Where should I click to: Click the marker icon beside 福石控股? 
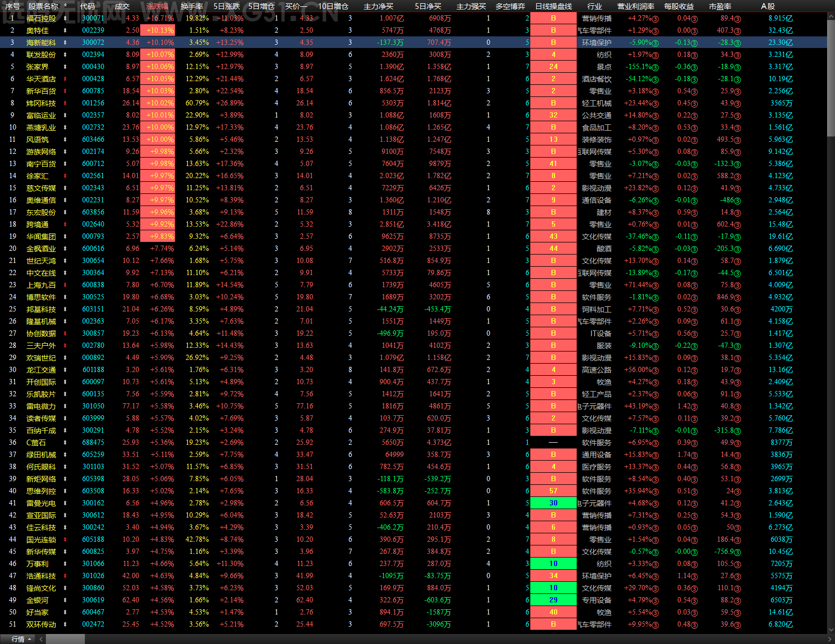coord(65,18)
